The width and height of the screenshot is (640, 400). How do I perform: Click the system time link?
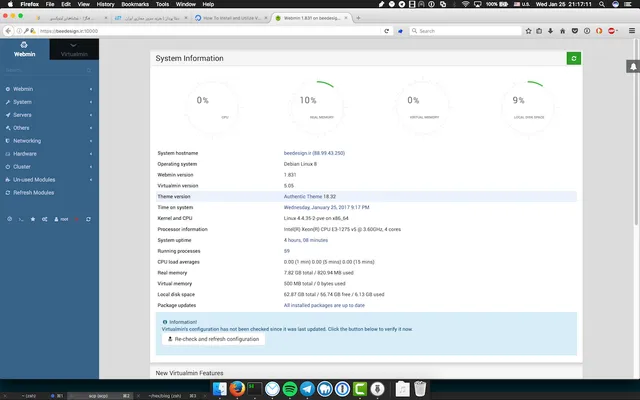(327, 207)
